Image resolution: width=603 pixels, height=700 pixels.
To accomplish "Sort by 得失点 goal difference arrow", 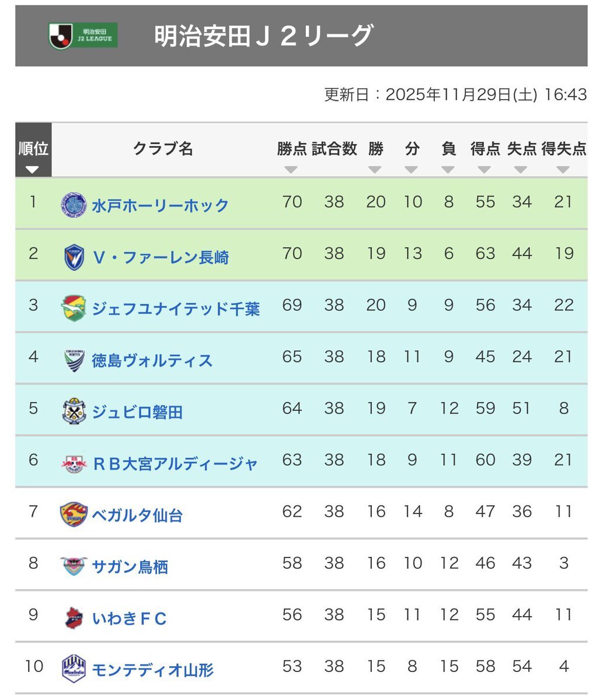I will 563,170.
